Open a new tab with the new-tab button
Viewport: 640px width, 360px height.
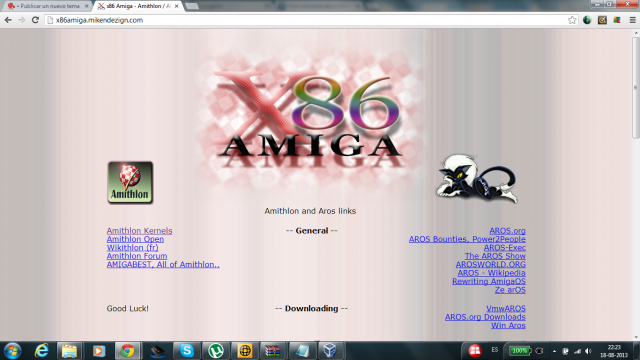[x=192, y=6]
